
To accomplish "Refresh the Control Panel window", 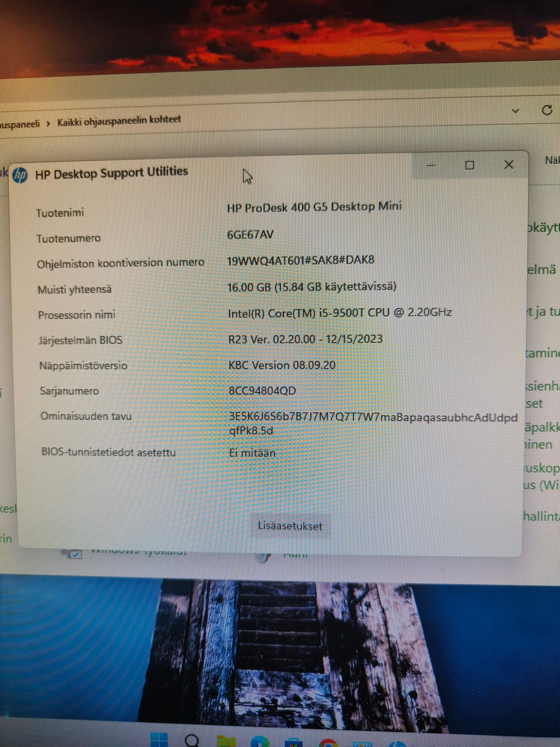I will click(547, 110).
